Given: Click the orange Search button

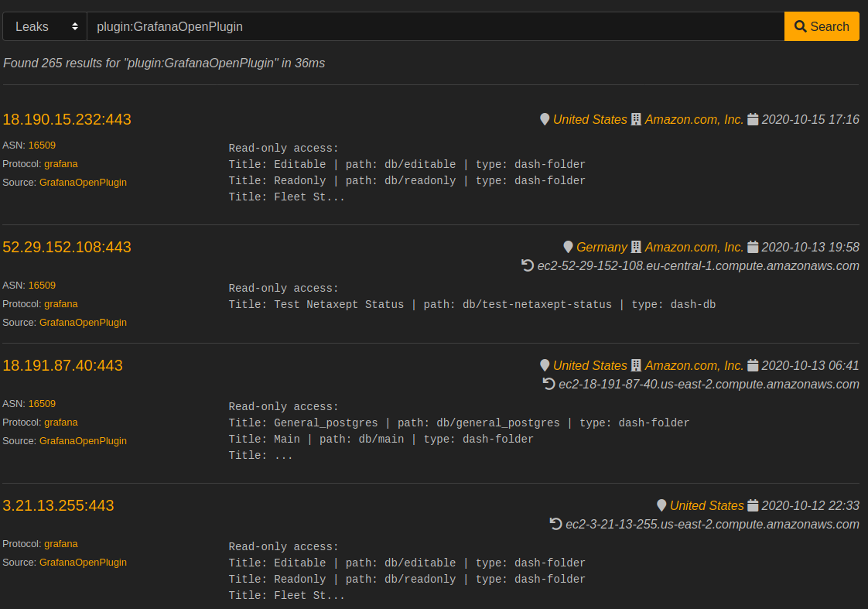Looking at the screenshot, I should (x=822, y=26).
